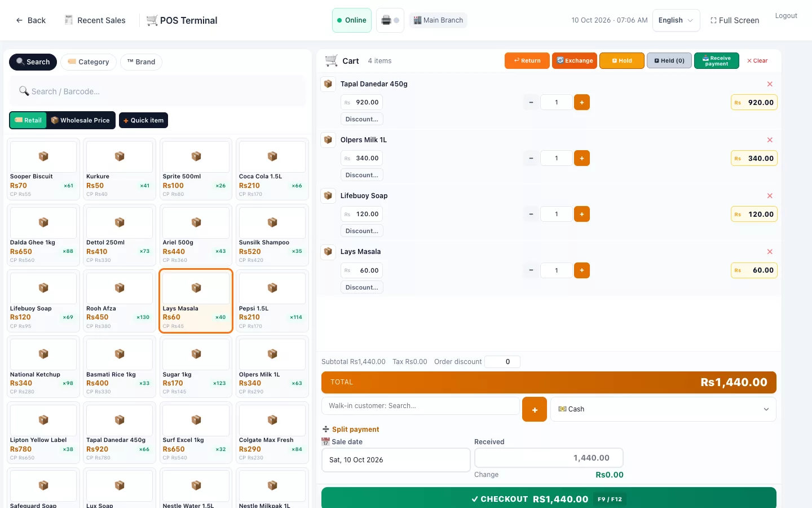This screenshot has width=812, height=508.
Task: Click the Exchange button
Action: (575, 60)
